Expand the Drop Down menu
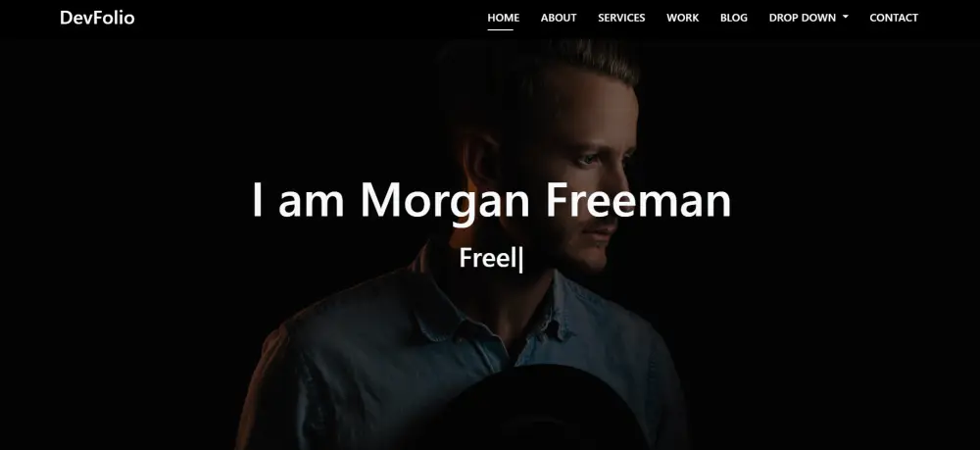The width and height of the screenshot is (980, 450). [x=808, y=18]
